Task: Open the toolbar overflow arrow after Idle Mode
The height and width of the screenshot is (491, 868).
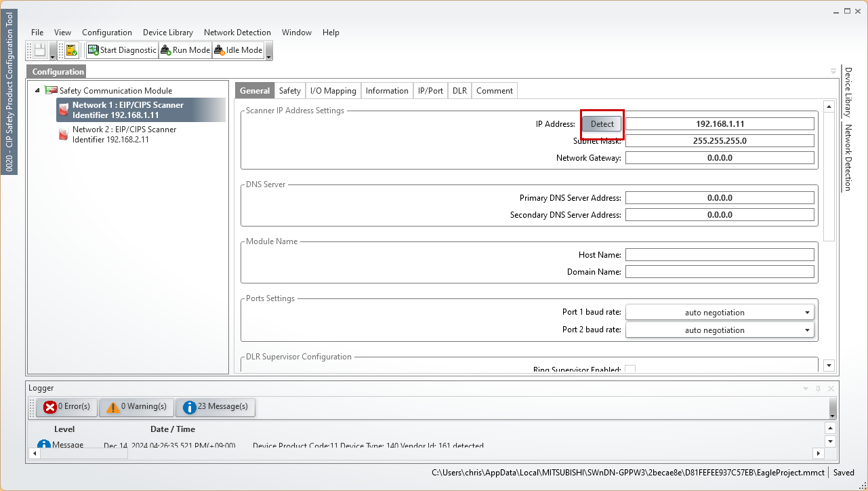Action: click(x=269, y=51)
